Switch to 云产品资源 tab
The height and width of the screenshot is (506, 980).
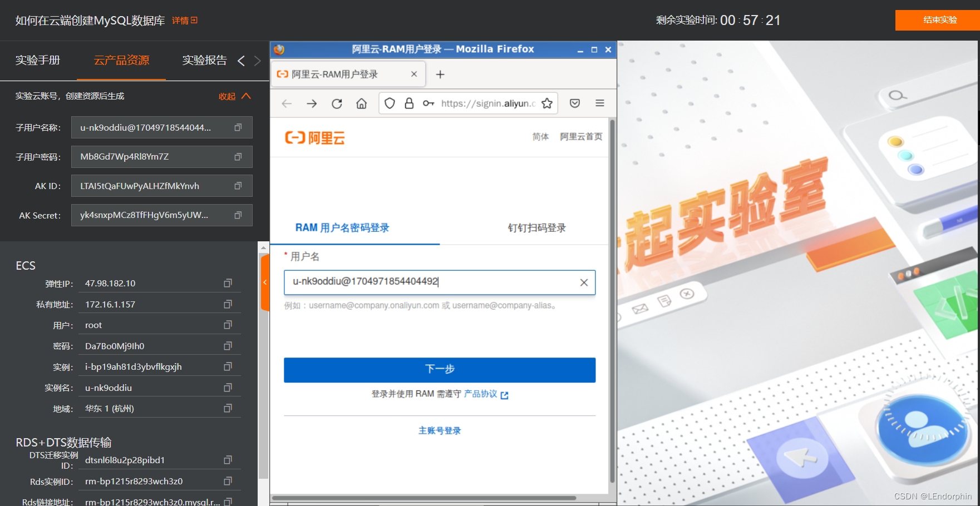(121, 60)
